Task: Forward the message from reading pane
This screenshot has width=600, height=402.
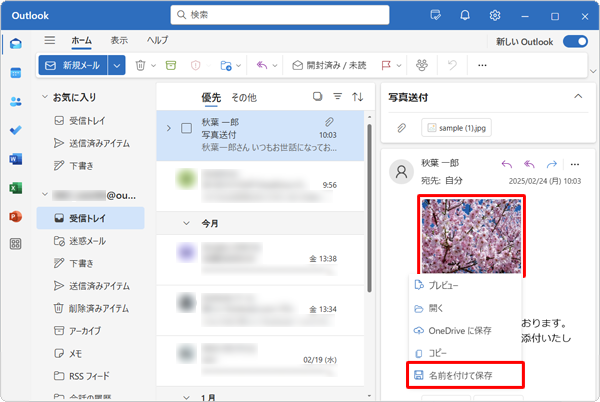Action: coord(552,164)
